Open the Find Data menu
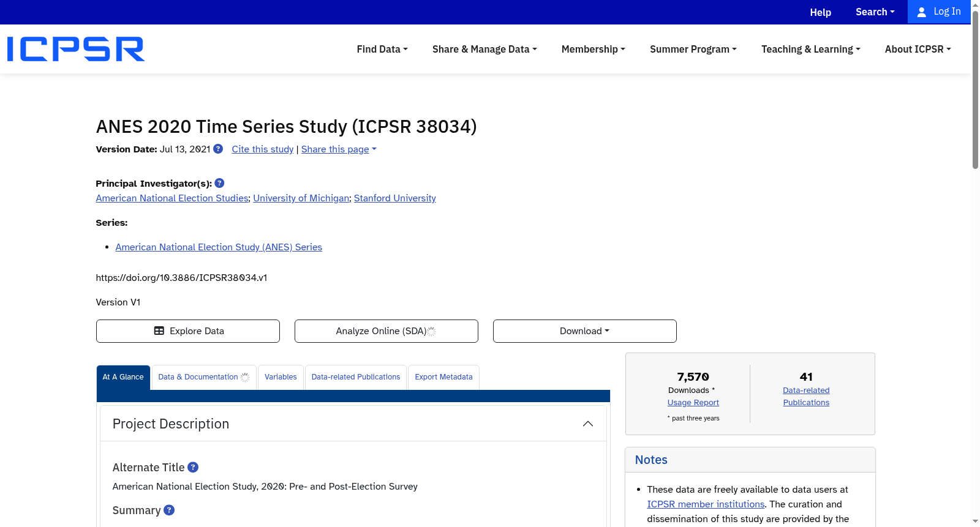 382,49
